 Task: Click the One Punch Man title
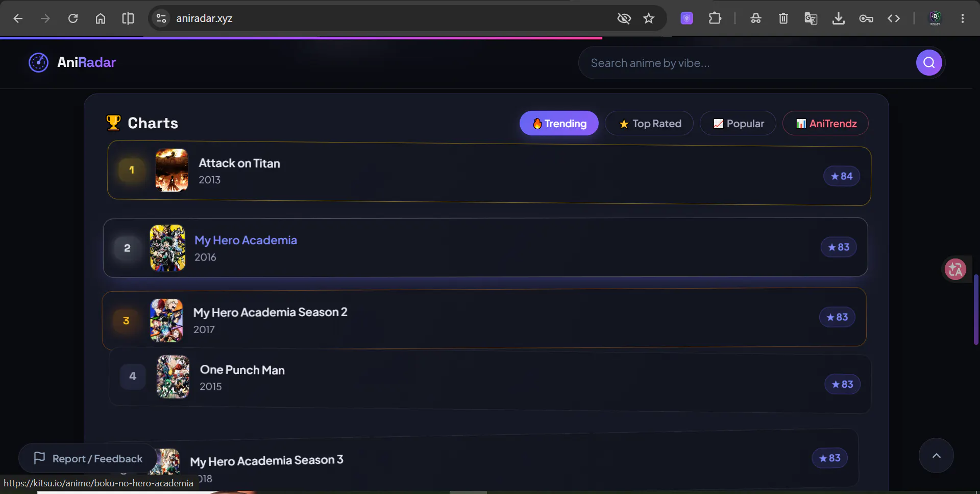pyautogui.click(x=242, y=370)
